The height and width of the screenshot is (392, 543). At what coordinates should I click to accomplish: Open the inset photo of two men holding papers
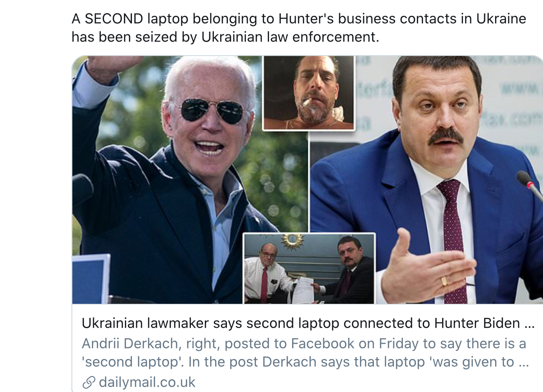(x=309, y=268)
